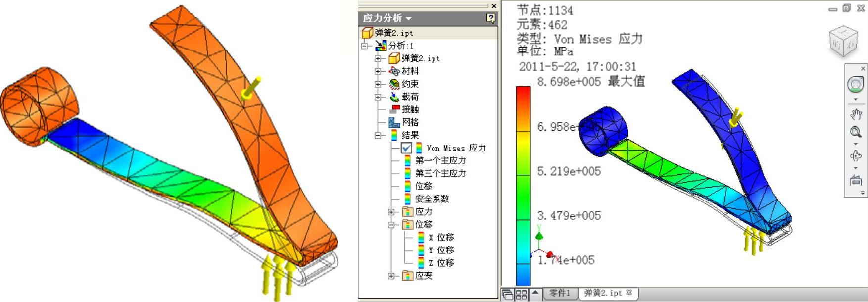Select the top 弹簧2.ipt part node

pyautogui.click(x=387, y=33)
